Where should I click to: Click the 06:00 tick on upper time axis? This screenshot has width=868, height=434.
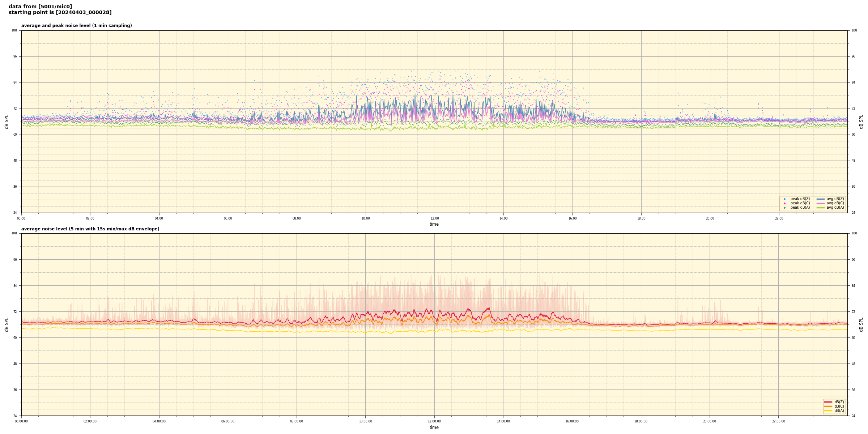228,218
